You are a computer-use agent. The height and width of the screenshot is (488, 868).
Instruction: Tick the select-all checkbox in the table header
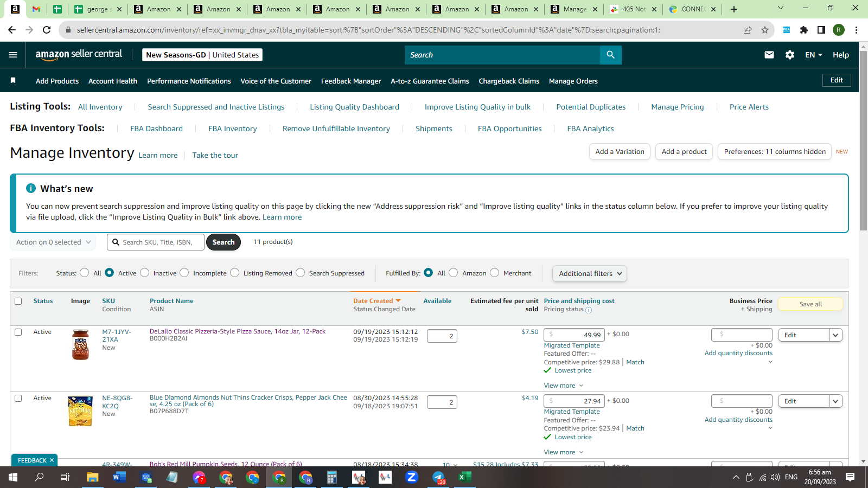tap(18, 301)
